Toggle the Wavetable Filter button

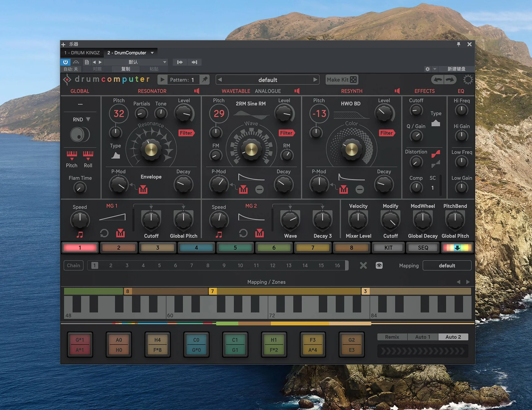(287, 133)
